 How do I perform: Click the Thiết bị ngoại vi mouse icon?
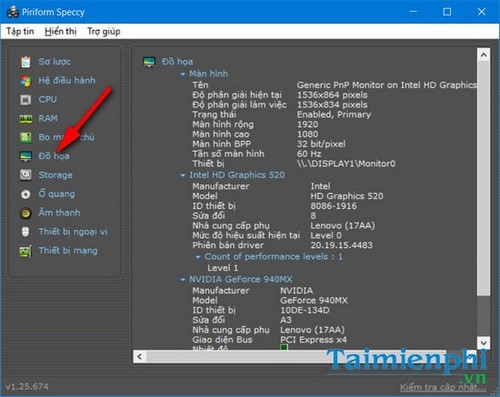(x=26, y=232)
